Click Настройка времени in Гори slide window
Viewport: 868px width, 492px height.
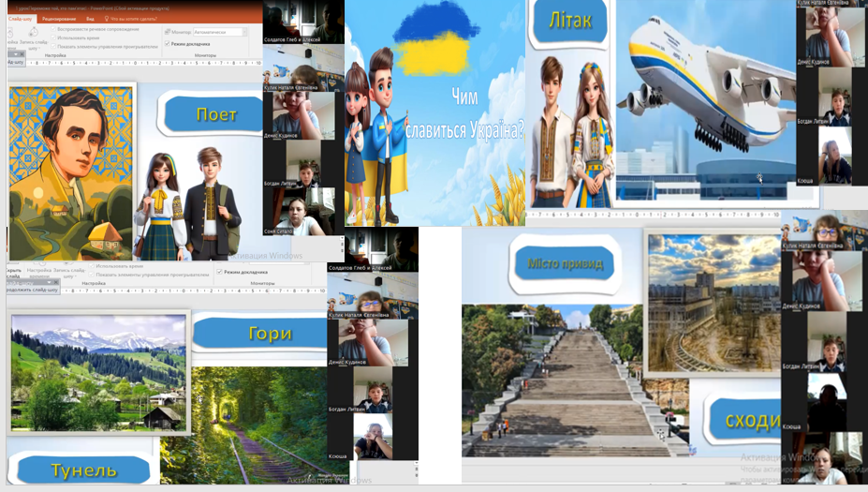(x=39, y=273)
